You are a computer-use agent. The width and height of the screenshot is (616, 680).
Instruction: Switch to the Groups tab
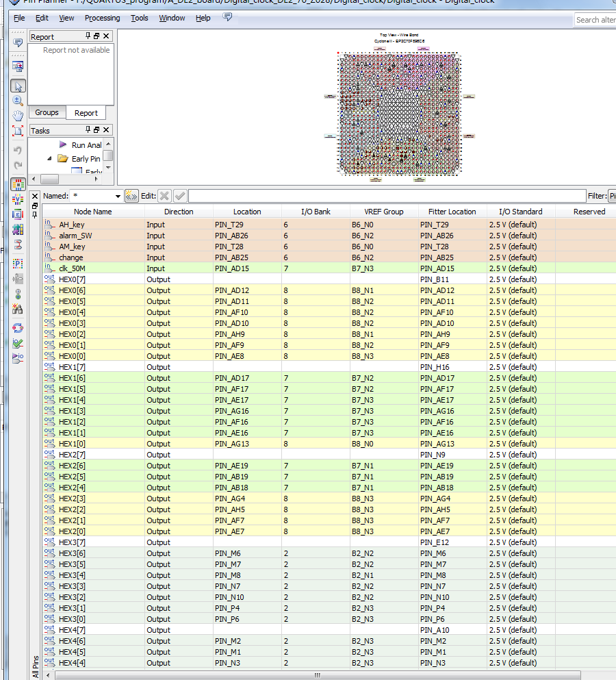pos(47,112)
